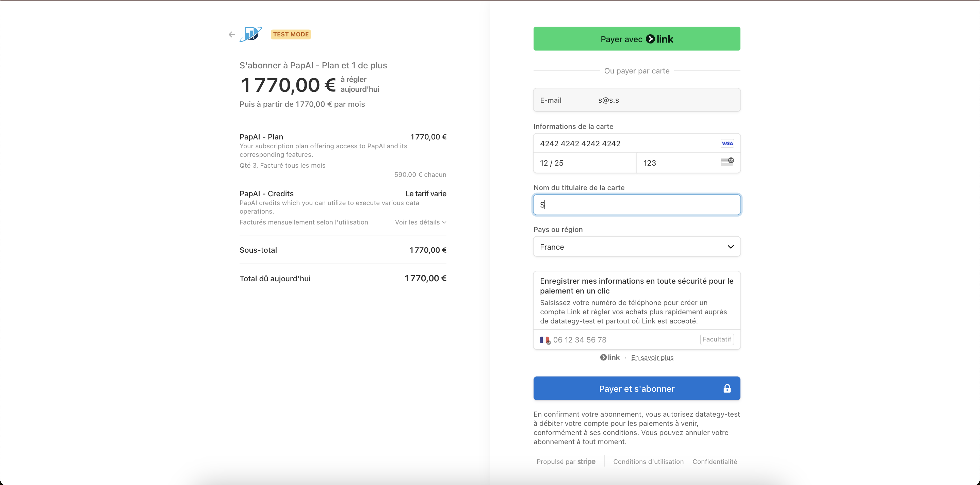Click the lock icon on pay button
This screenshot has width=980, height=485.
[726, 388]
